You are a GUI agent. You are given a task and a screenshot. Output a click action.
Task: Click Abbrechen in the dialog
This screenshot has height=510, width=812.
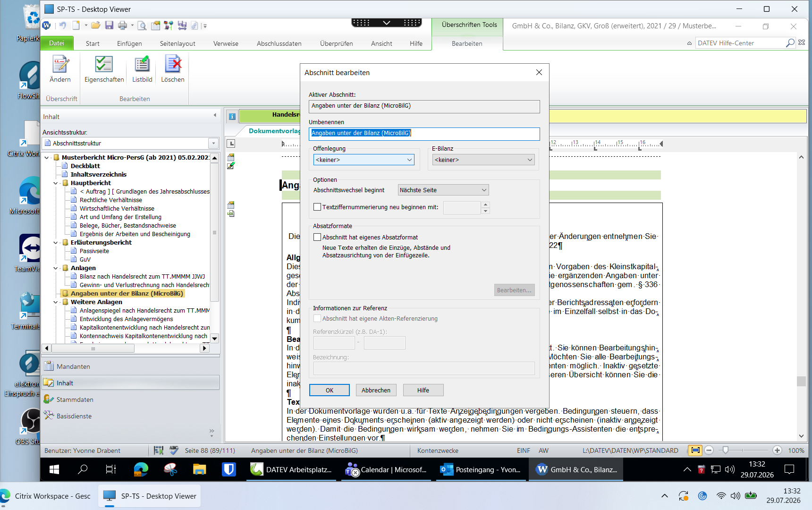pyautogui.click(x=376, y=390)
